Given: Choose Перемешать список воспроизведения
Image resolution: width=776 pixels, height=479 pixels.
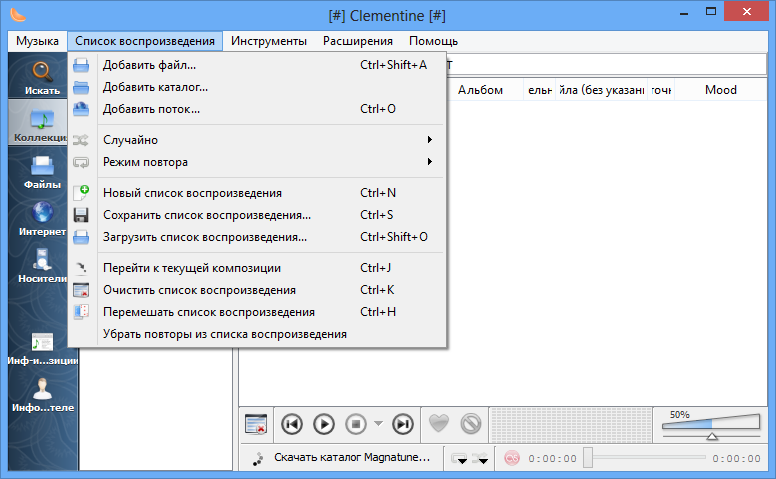Looking at the screenshot, I should point(257,312).
